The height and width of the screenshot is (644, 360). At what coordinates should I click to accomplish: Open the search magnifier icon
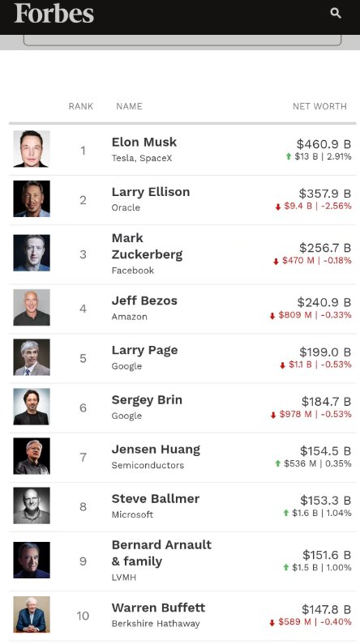pos(336,13)
